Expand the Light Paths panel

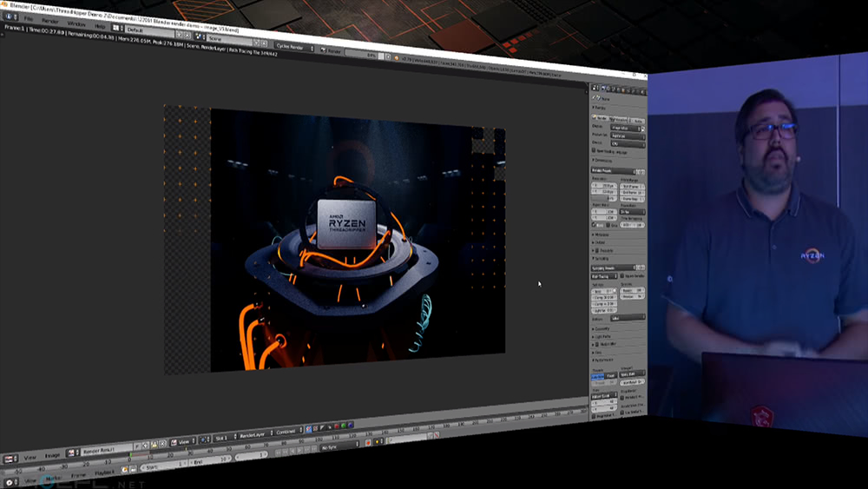tap(602, 337)
